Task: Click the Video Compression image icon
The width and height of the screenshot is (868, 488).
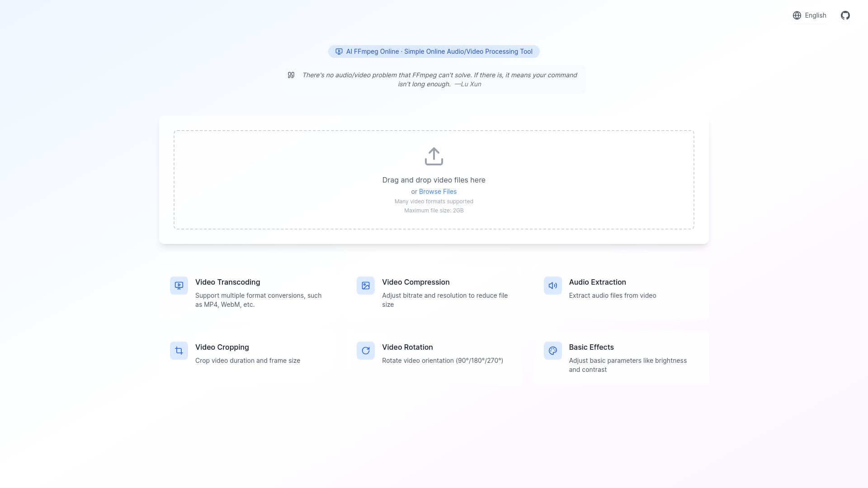Action: click(x=365, y=286)
